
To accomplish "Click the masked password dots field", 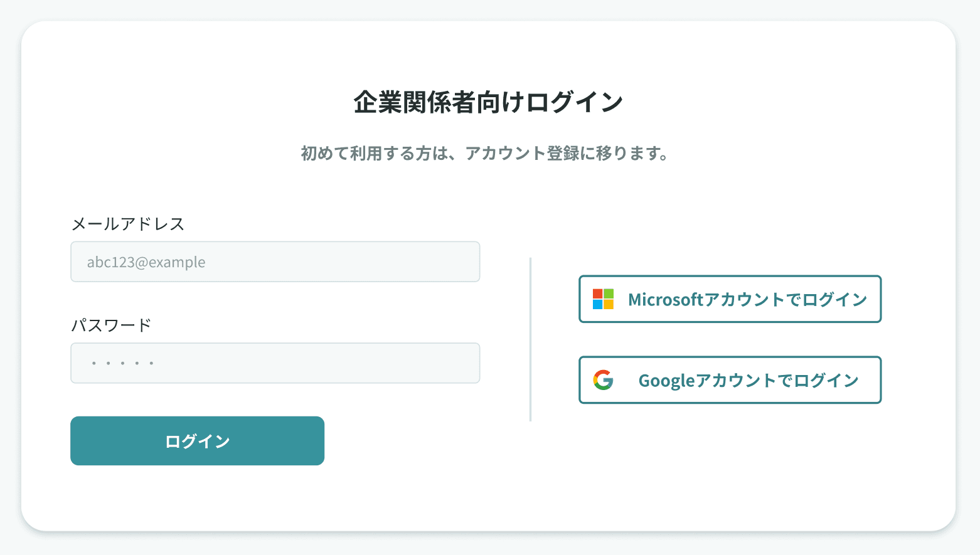I will point(275,362).
